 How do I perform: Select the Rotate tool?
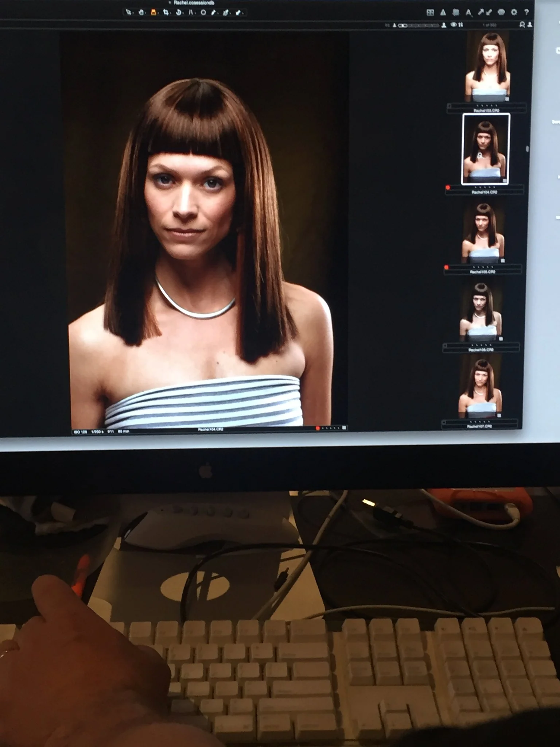179,12
